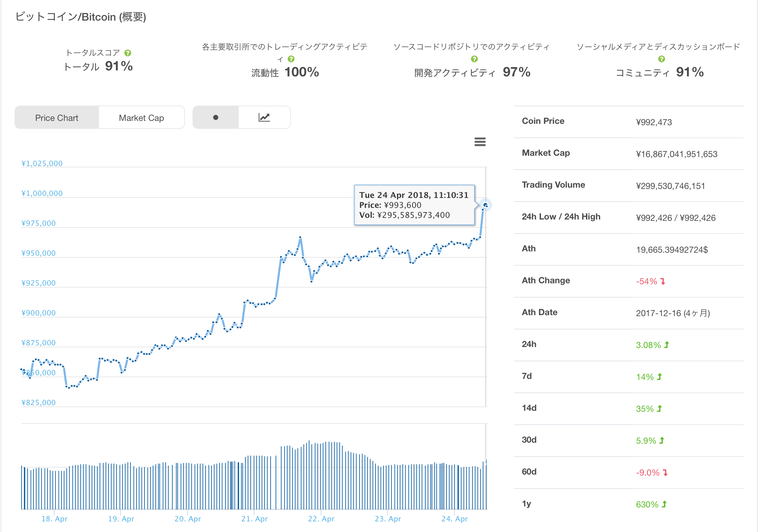Click Trading Volume value ¥299,530,746,151
759x532 pixels.
670,186
